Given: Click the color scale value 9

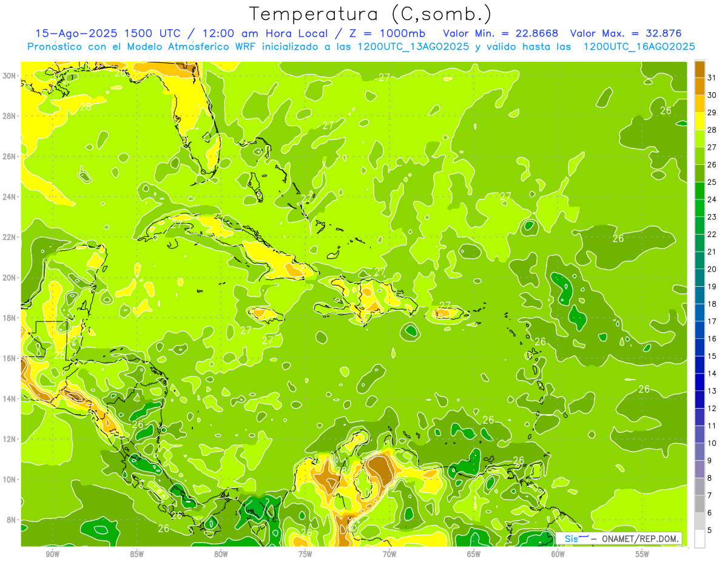Looking at the screenshot, I should (710, 461).
